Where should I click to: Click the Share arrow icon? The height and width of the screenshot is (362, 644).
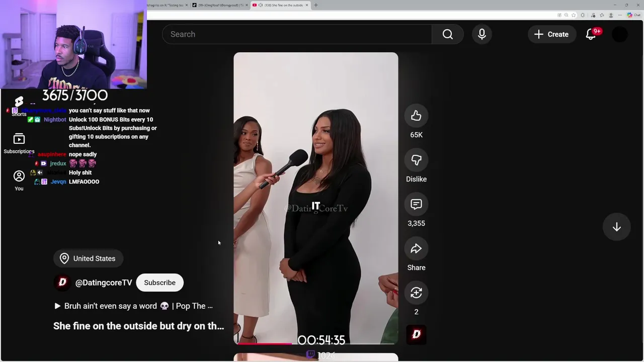[x=416, y=248]
